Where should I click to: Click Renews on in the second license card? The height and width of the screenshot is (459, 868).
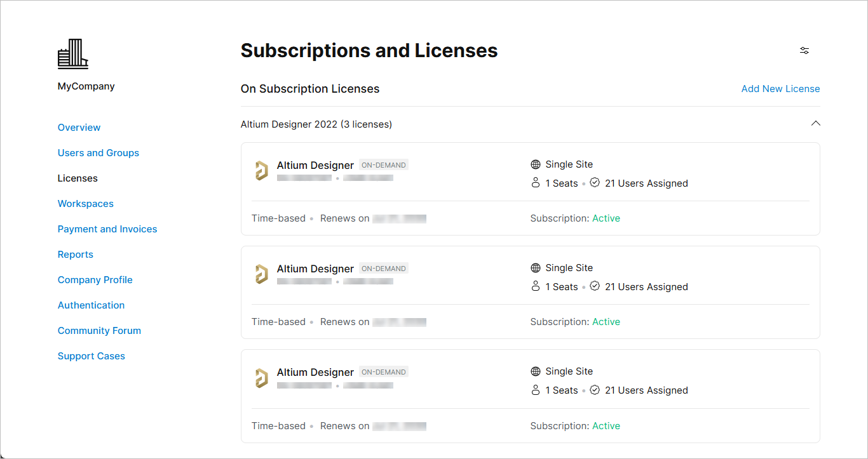point(344,322)
